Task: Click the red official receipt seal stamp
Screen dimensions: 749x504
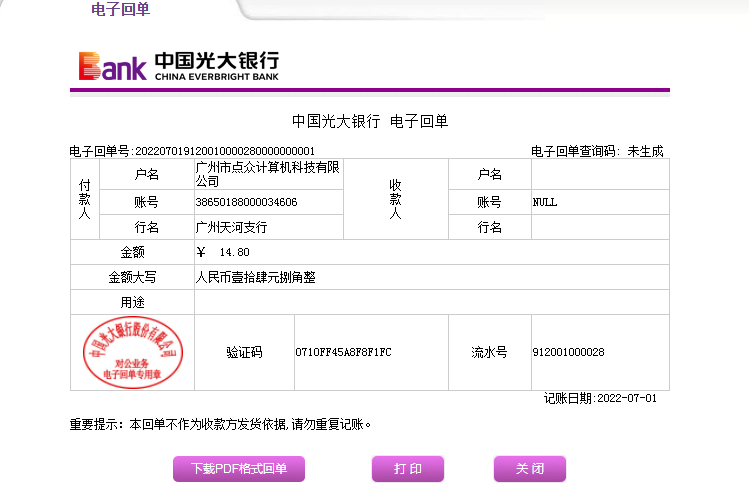Action: [133, 352]
